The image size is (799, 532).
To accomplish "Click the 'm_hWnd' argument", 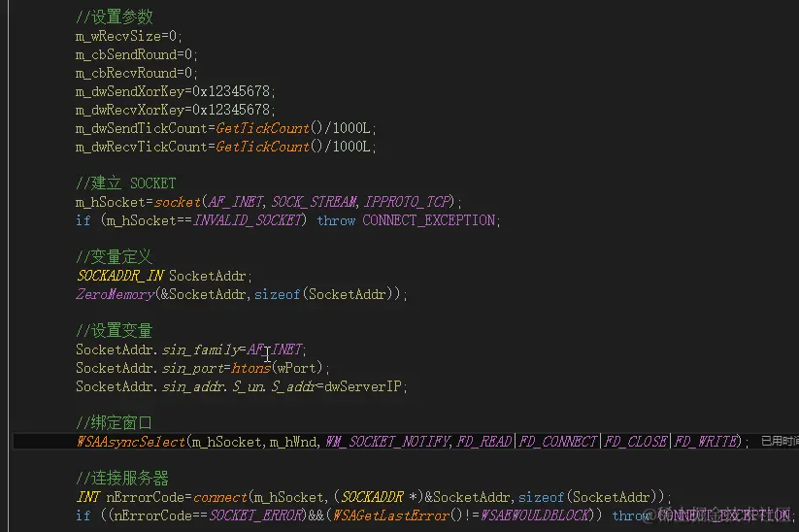I will [x=293, y=442].
